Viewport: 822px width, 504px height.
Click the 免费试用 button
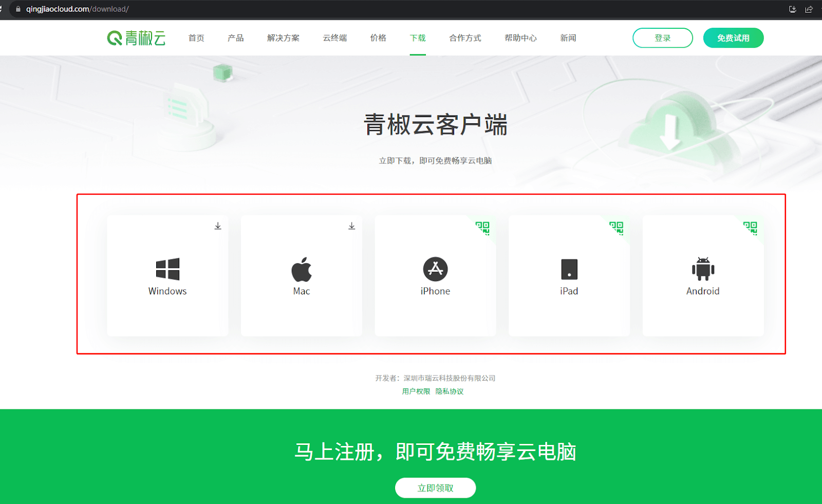click(733, 38)
